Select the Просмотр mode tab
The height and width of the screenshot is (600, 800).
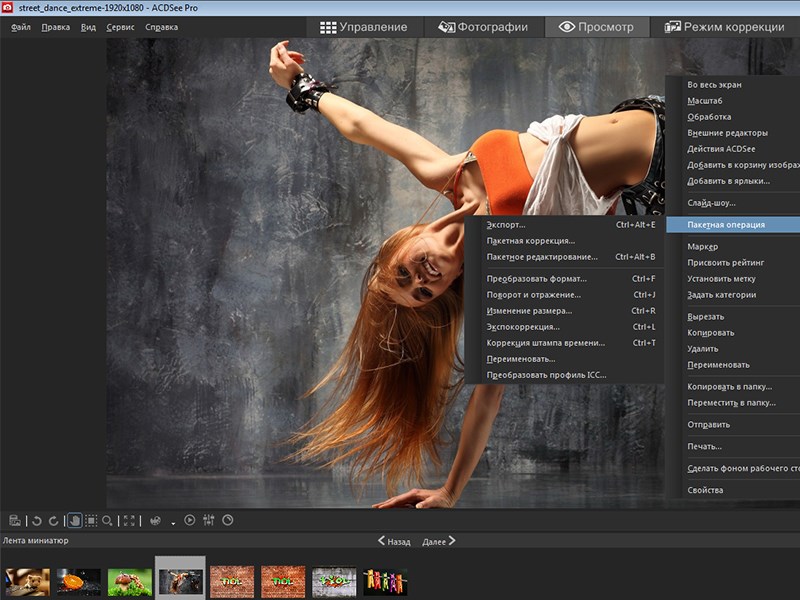(x=597, y=27)
